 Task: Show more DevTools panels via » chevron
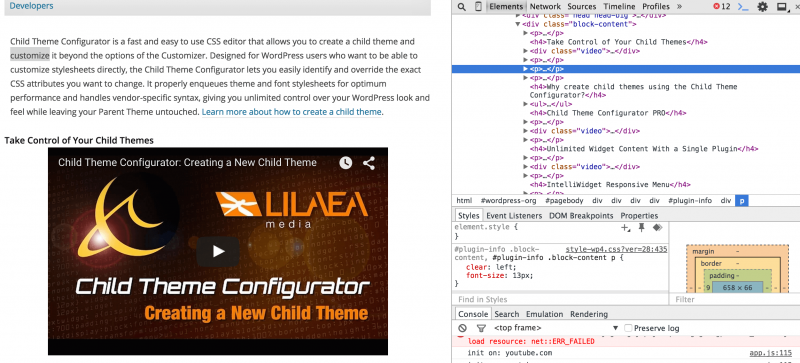point(679,7)
